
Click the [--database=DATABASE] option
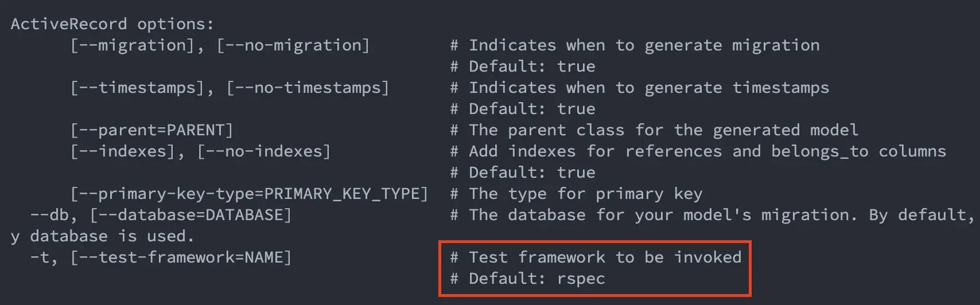click(x=190, y=215)
